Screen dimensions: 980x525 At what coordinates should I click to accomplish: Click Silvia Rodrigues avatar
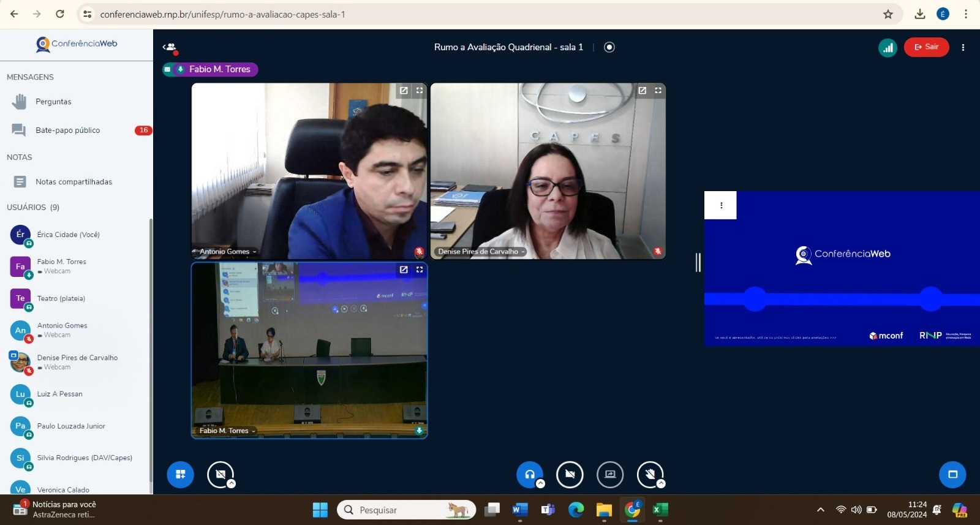[x=20, y=458]
